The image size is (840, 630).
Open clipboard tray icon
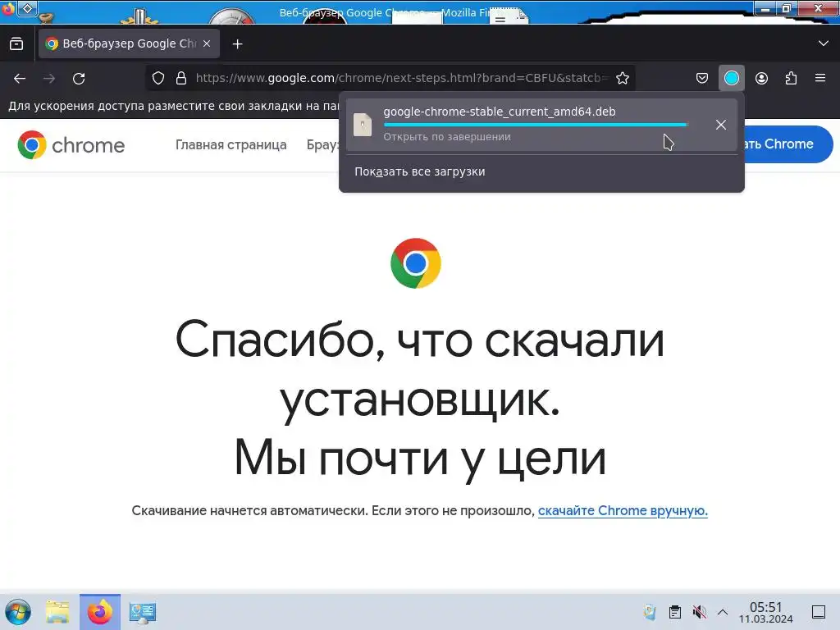tap(675, 612)
